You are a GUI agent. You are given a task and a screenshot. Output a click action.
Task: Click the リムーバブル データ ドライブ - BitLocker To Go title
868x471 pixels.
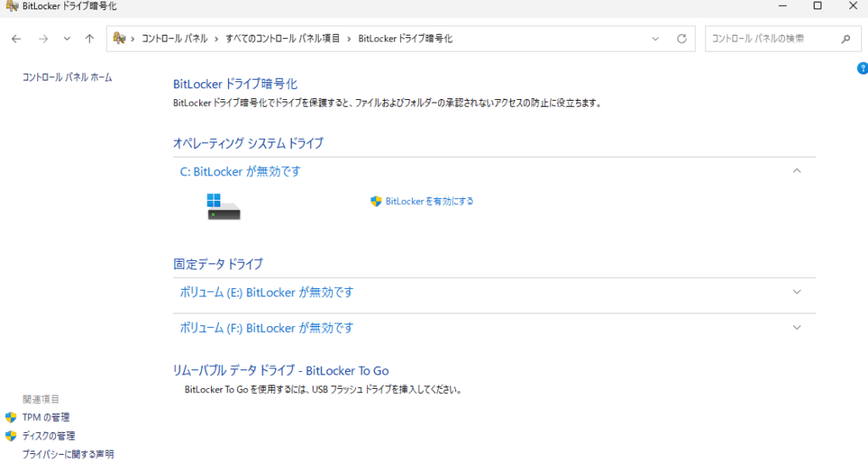coord(281,371)
